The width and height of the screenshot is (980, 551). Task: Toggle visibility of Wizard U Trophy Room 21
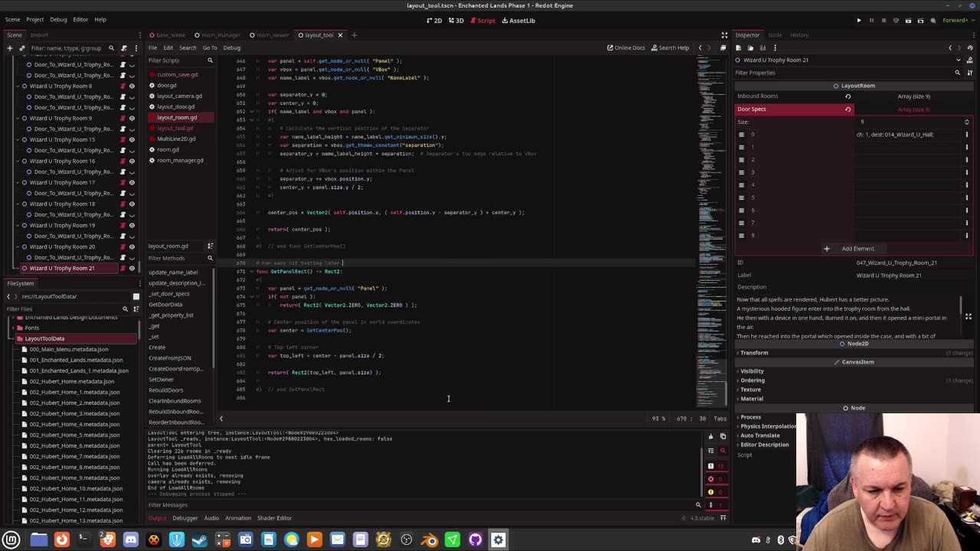tap(132, 268)
